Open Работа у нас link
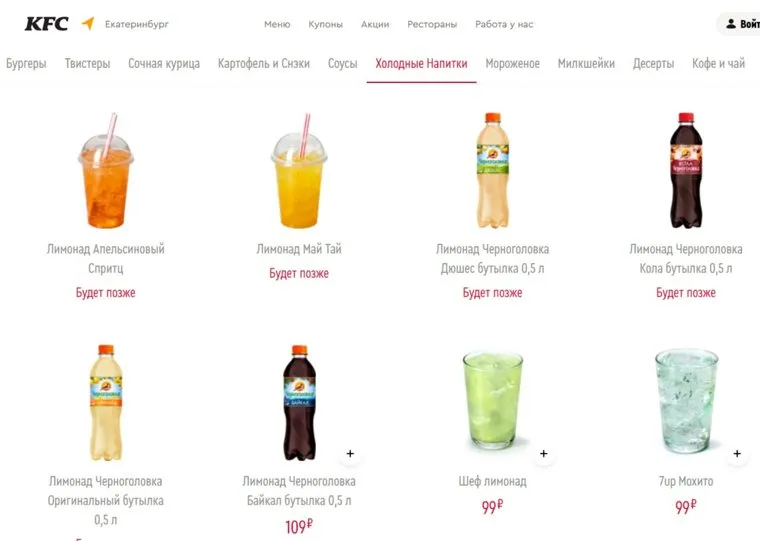Screen dimensions: 760x541 pyautogui.click(x=504, y=24)
